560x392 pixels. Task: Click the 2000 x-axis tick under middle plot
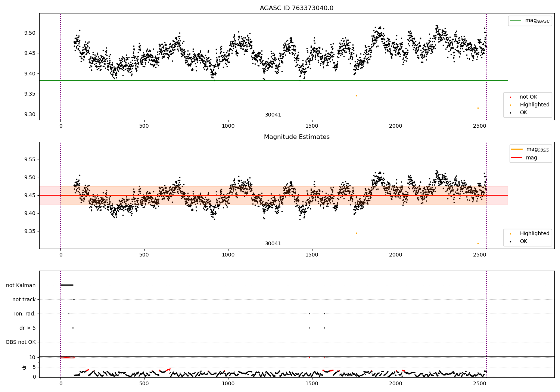point(396,255)
